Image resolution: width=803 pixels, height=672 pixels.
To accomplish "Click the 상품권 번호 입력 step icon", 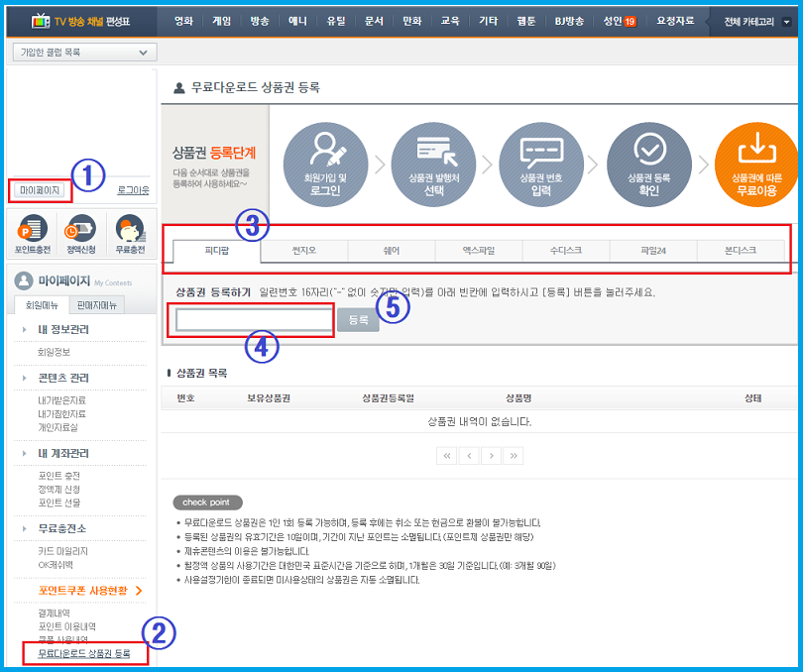I will (541, 165).
